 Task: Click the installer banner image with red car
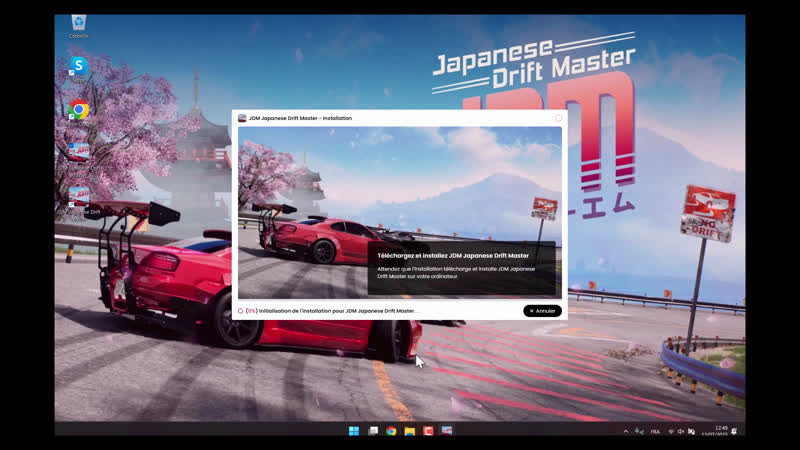point(399,213)
